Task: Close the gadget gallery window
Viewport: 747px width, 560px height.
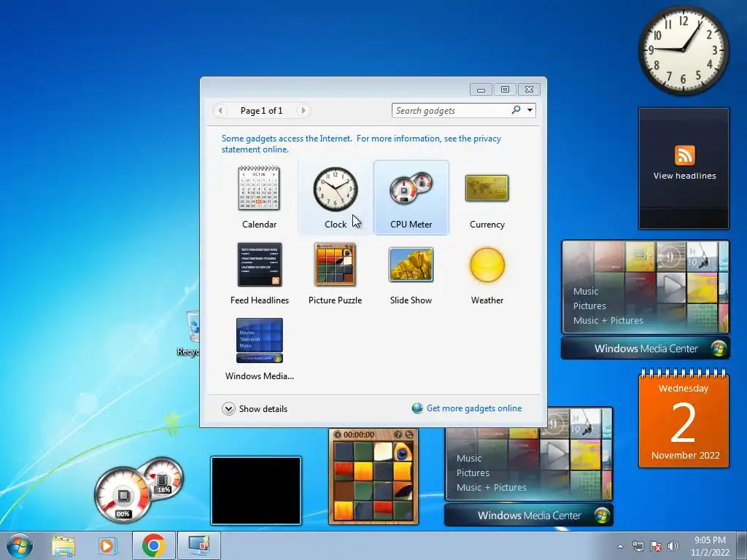Action: click(x=529, y=90)
